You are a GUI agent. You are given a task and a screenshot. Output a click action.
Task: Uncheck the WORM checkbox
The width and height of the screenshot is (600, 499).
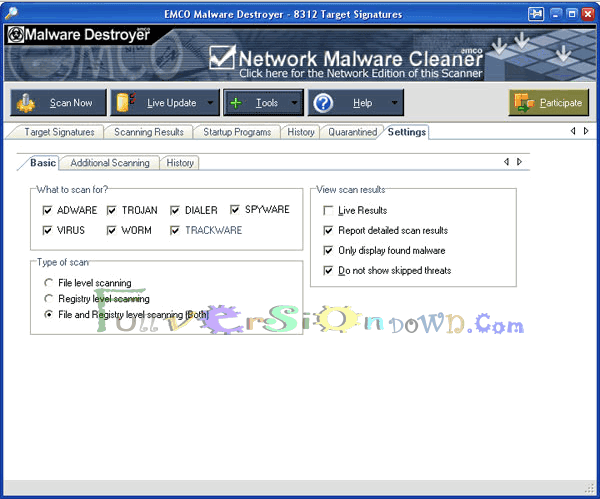click(112, 230)
